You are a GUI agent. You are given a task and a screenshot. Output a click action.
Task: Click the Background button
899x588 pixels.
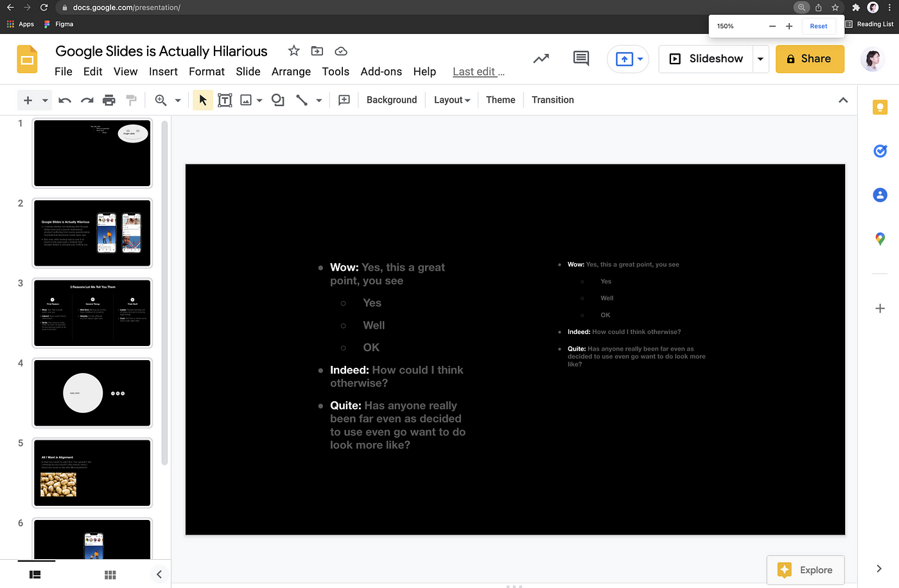pyautogui.click(x=392, y=100)
